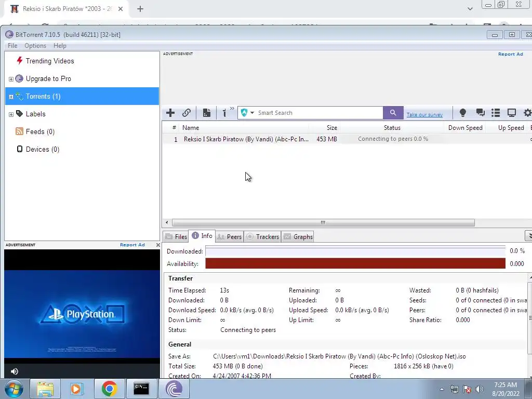Screen dimensions: 532x399
Task: Switch to the Files tab
Action: coord(176,237)
